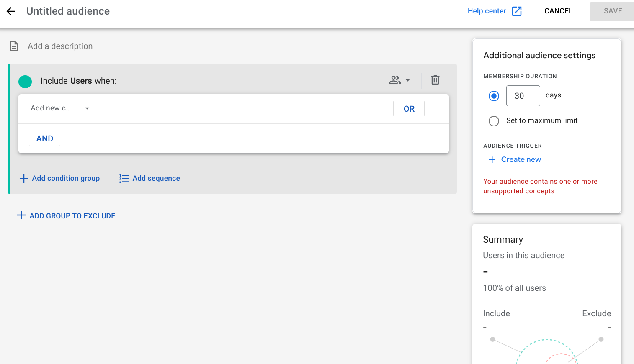Select the 30 days membership radio button
Viewport: 634px width, 364px height.
click(494, 96)
